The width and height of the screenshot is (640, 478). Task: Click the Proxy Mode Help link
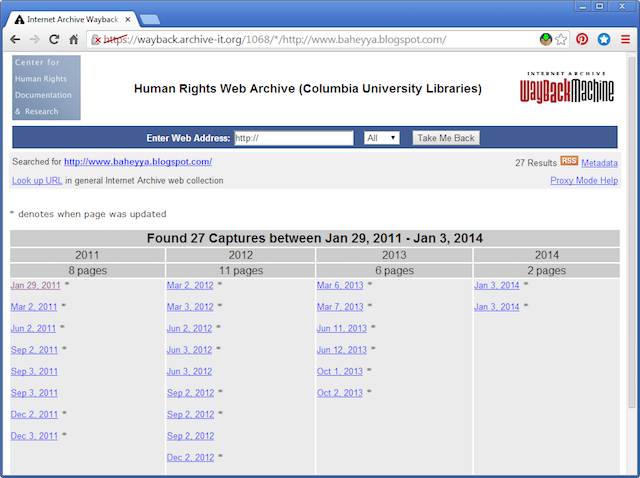click(x=584, y=181)
